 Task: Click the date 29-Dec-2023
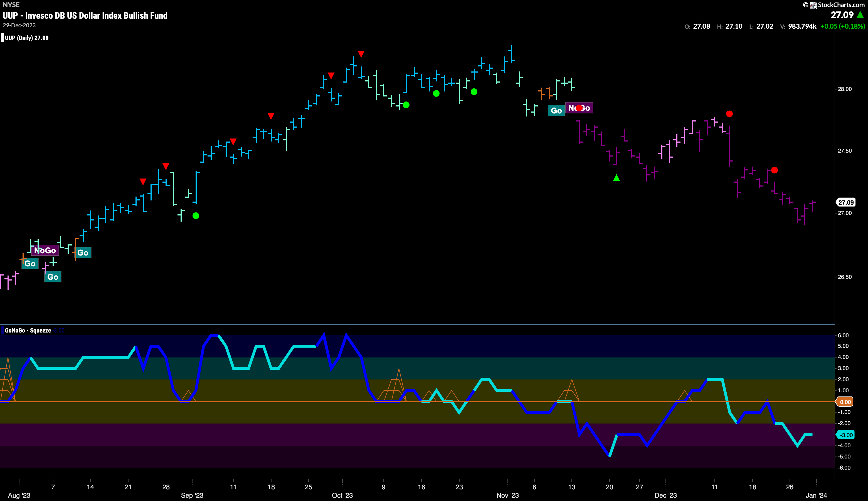[19, 26]
